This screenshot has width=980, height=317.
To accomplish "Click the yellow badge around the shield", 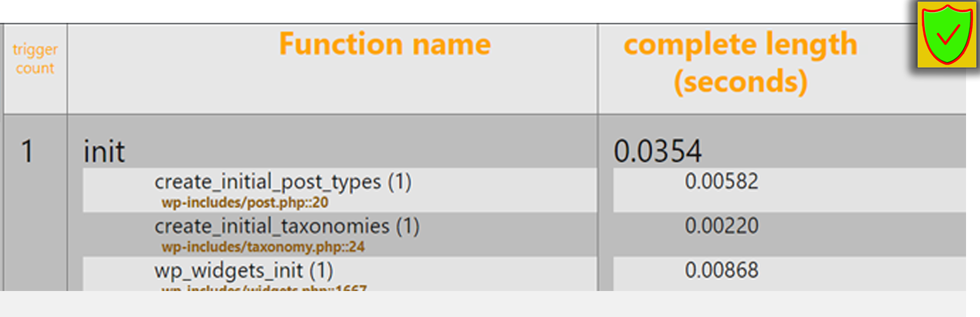I will [946, 34].
